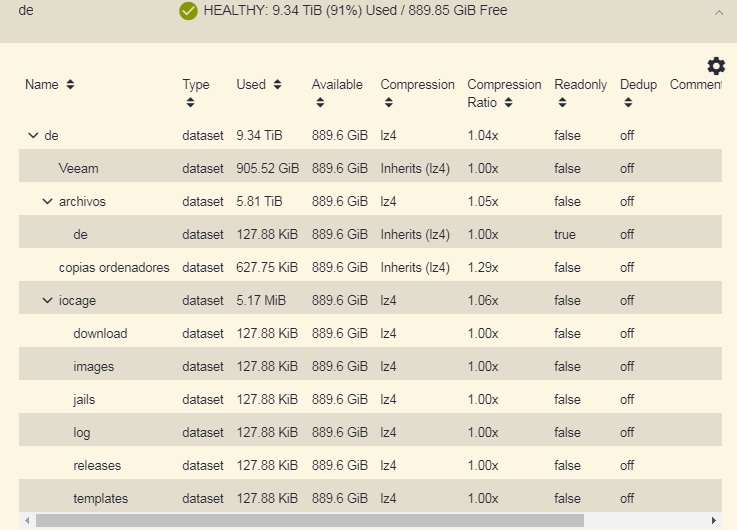Sort by the Used column arrows
The width and height of the screenshot is (737, 530).
click(x=277, y=85)
